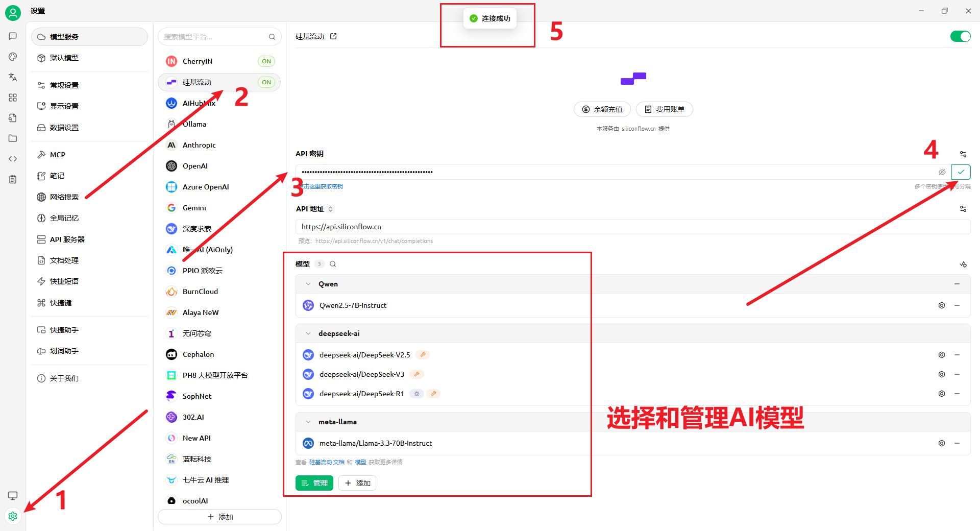Collapse the Qwen model group

pyautogui.click(x=308, y=284)
